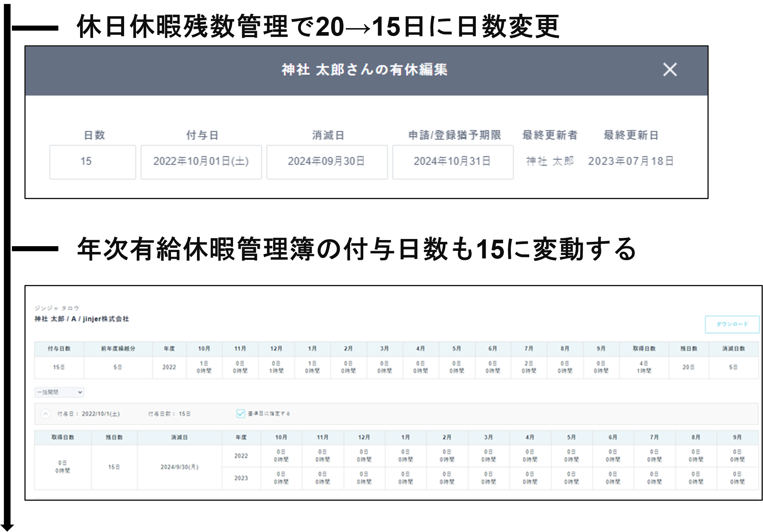Click the summary 残日数 cell 20日

(x=688, y=367)
